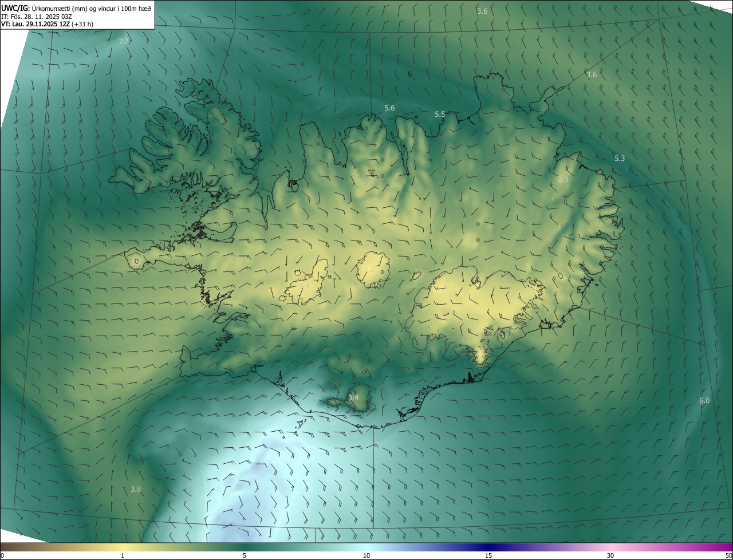Viewport: 733px width, 560px height.
Task: Click the 5.5 value label on the map
Action: (440, 115)
